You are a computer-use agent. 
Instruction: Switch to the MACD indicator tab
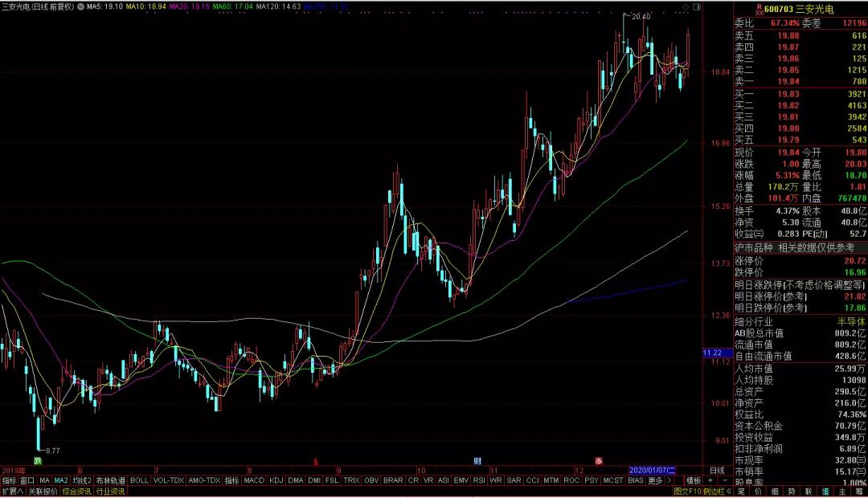[254, 480]
